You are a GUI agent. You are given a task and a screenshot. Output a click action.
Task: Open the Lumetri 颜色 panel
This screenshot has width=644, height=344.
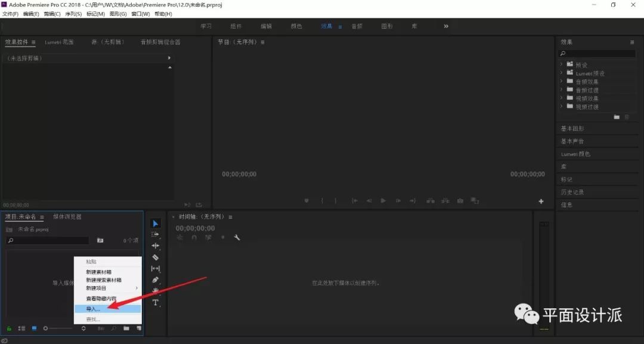pos(575,154)
